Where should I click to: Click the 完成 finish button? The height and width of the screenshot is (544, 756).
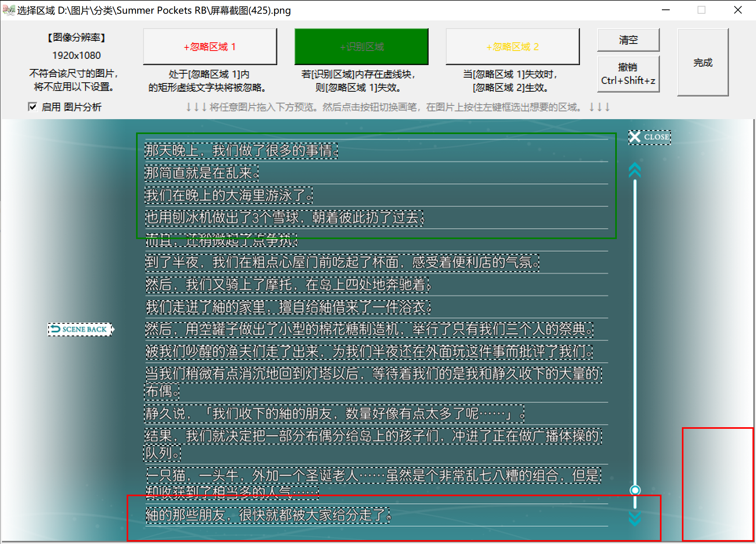[x=703, y=62]
